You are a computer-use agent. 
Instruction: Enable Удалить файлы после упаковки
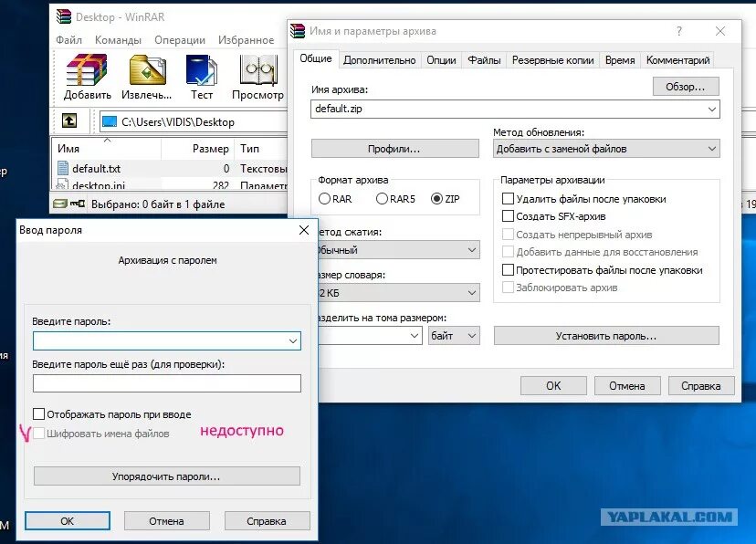click(508, 198)
